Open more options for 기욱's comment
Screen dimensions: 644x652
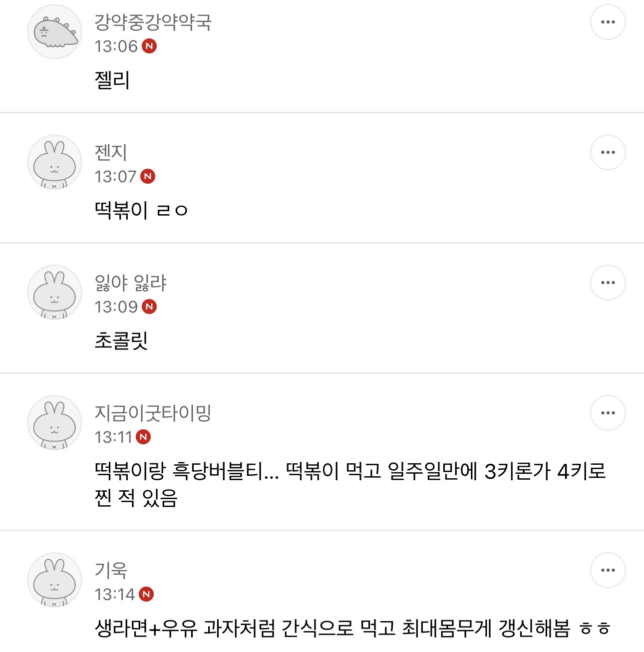[x=608, y=570]
